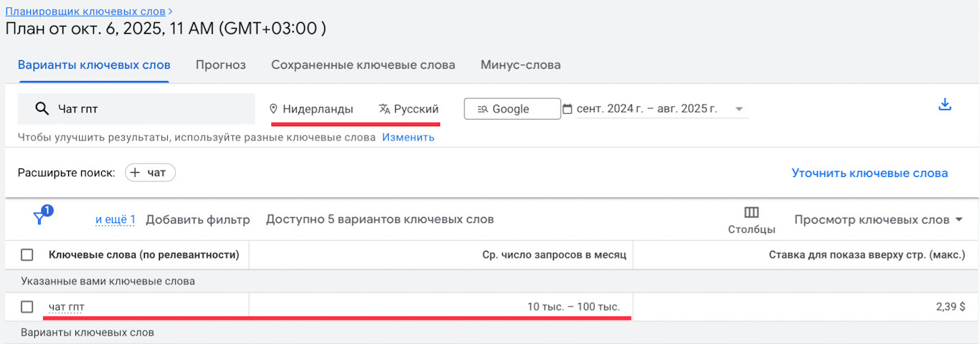
Task: Click the search magnifier icon
Action: coord(42,109)
